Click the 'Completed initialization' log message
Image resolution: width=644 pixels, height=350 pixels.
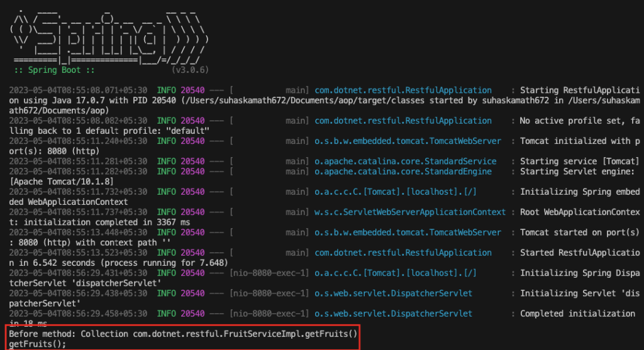577,314
